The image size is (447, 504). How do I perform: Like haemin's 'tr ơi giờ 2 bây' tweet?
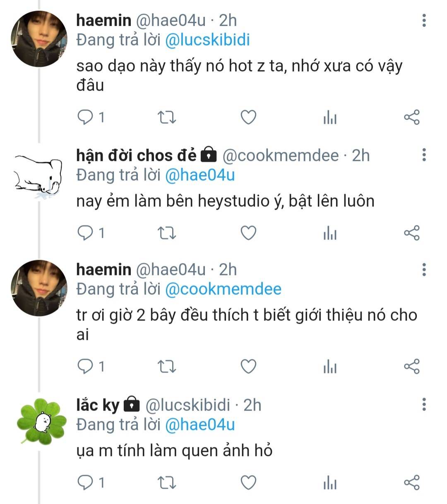(248, 366)
